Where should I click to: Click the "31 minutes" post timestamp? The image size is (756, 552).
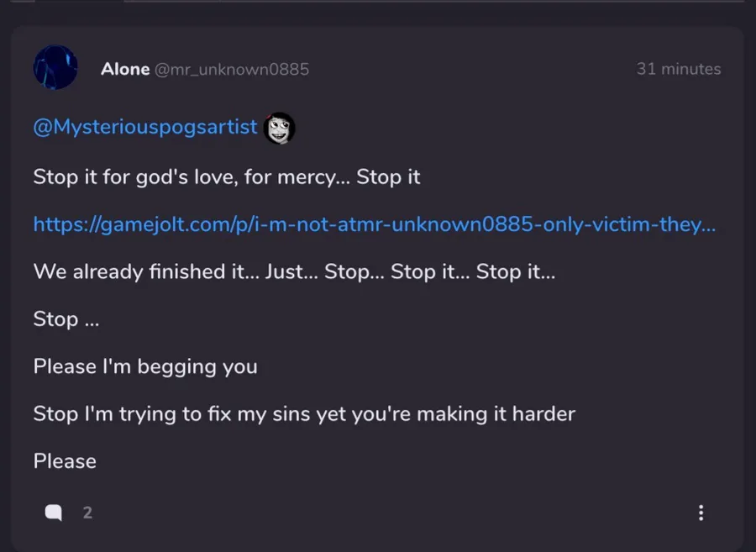(678, 69)
